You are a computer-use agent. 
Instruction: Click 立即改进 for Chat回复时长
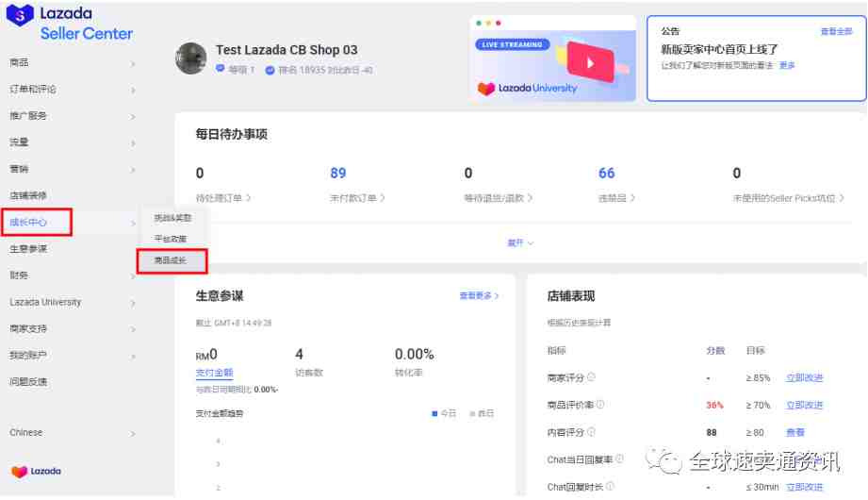[x=804, y=487]
